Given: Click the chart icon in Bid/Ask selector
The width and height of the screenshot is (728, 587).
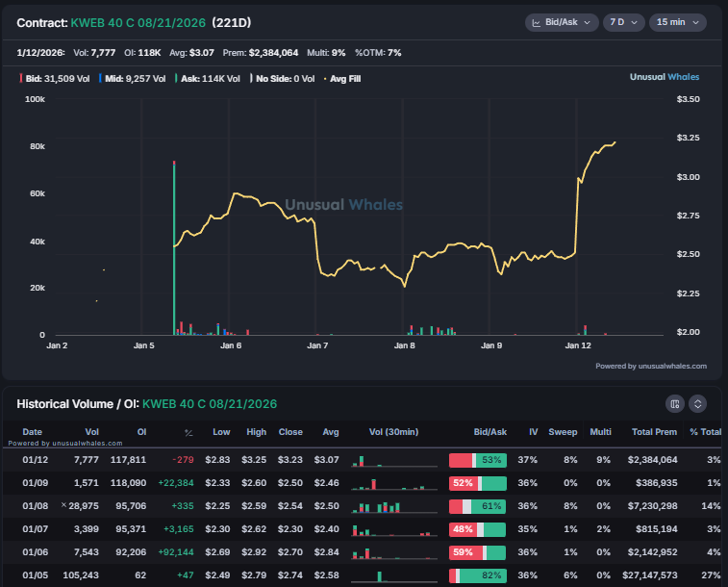Looking at the screenshot, I should 537,22.
